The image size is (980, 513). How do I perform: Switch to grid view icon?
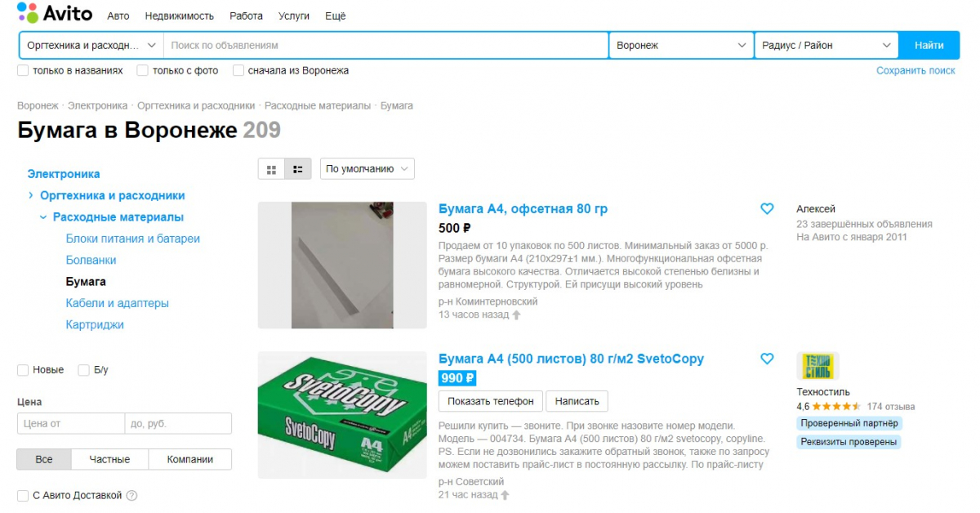272,169
